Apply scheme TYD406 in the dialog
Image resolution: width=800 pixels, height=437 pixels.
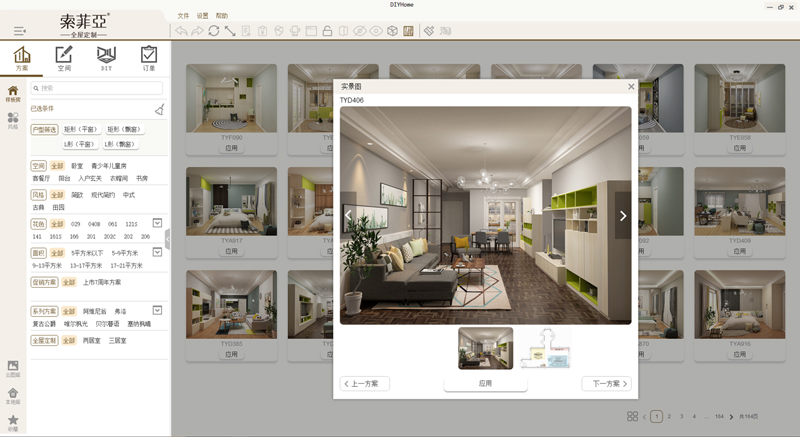(x=485, y=384)
